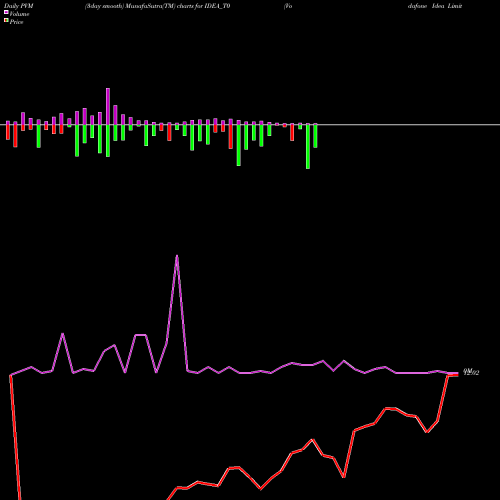Select the 'Price' legend label

[16, 22]
